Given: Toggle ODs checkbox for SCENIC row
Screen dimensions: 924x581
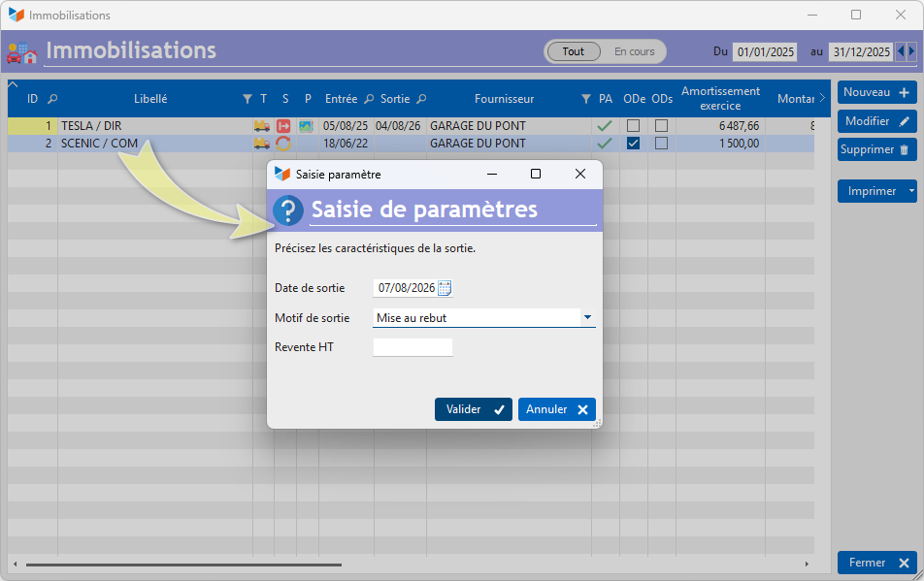Looking at the screenshot, I should click(x=661, y=143).
